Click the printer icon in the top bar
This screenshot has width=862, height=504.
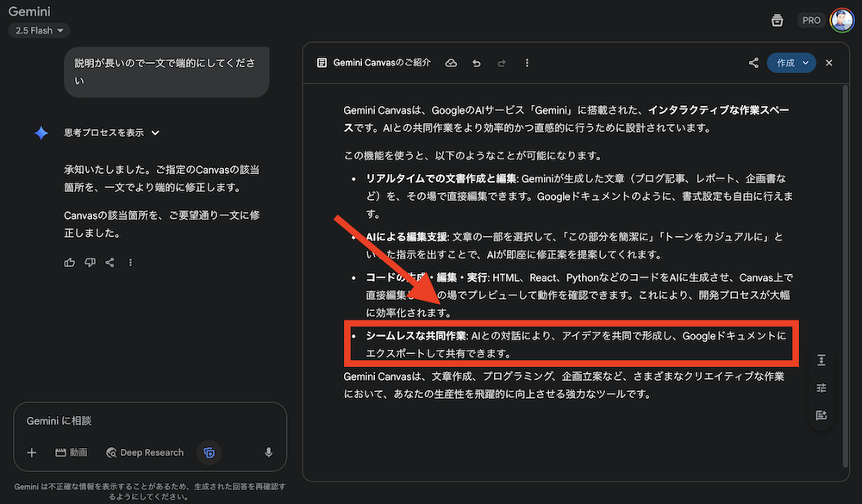(x=777, y=21)
